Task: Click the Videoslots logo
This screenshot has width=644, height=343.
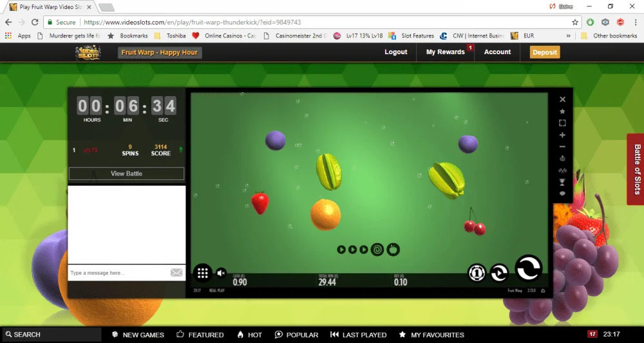Action: pos(88,52)
